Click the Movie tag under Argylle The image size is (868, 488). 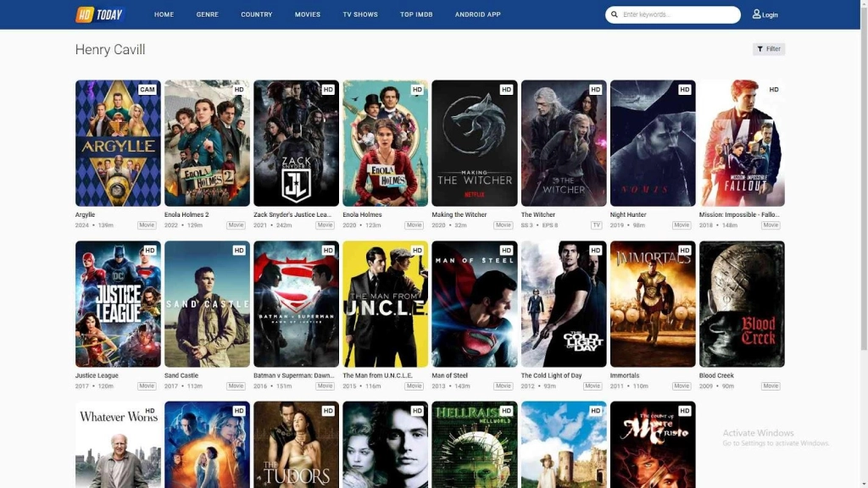[147, 225]
